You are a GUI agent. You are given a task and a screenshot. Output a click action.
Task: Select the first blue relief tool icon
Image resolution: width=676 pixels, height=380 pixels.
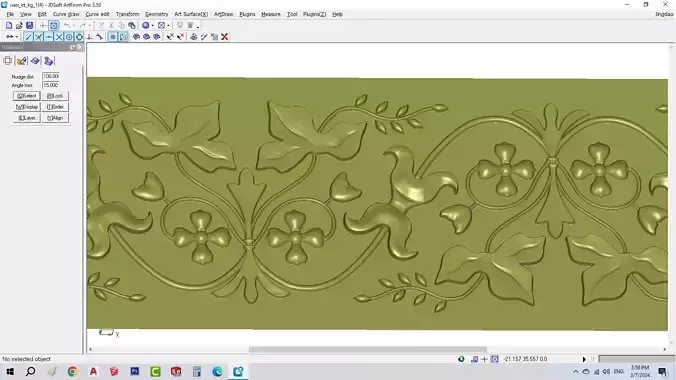pyautogui.click(x=136, y=37)
